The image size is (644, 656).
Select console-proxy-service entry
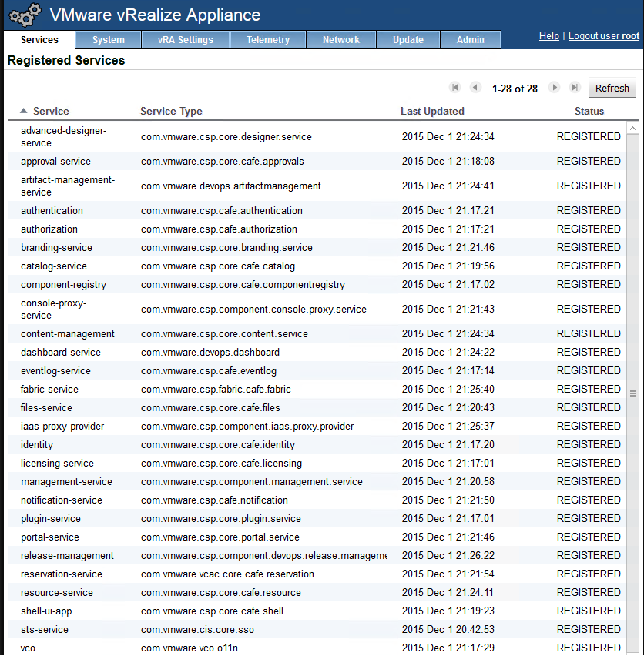tap(317, 309)
